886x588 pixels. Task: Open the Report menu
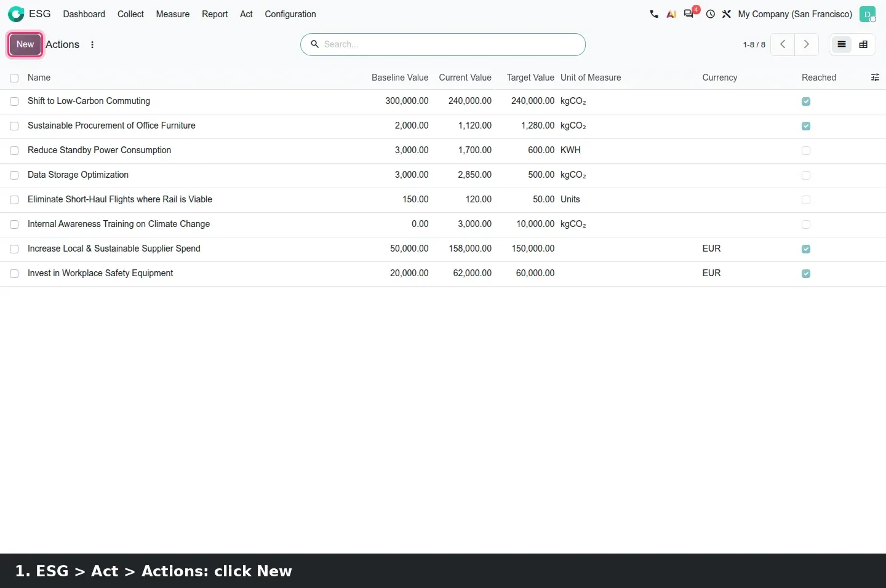coord(215,14)
